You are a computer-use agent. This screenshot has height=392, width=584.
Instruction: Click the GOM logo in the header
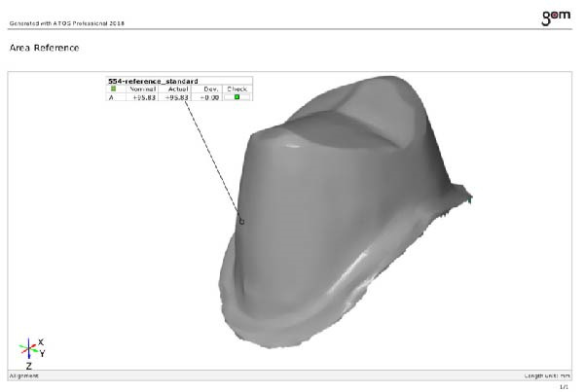click(556, 18)
